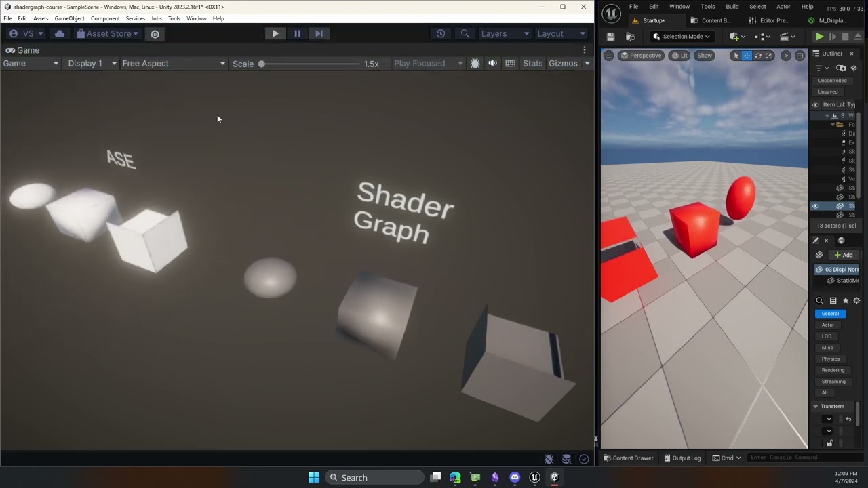Open the Free Aspect dropdown
Screen dimensions: 868x488
[174, 63]
